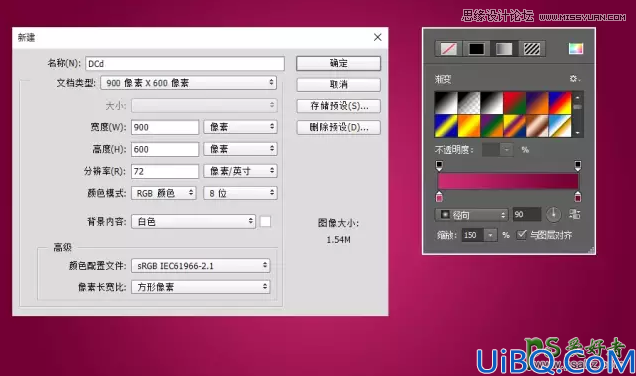Open the 宽度 unit 像素 dropdown
Image resolution: width=636 pixels, height=376 pixels.
point(241,127)
